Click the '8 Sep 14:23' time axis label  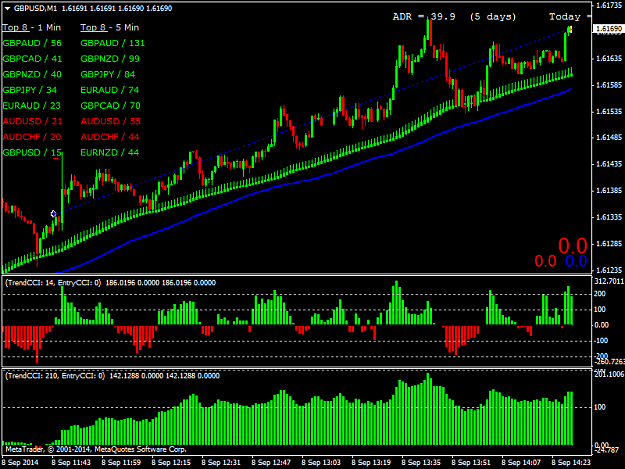(x=571, y=463)
